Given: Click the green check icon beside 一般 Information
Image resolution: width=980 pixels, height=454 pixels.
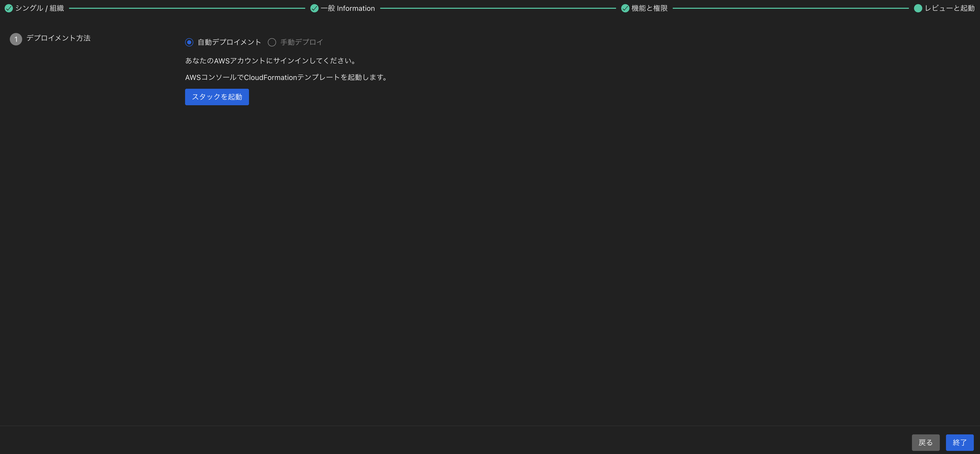Looking at the screenshot, I should [x=314, y=8].
